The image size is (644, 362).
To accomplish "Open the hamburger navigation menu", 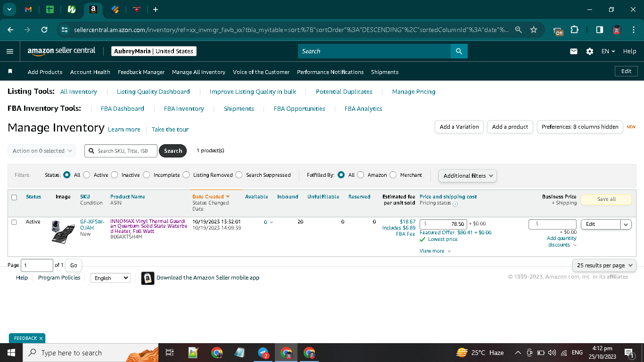I will pyautogui.click(x=10, y=51).
